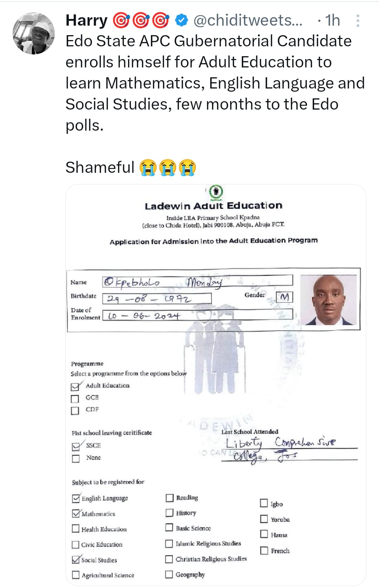Check the French language checkbox

click(264, 550)
